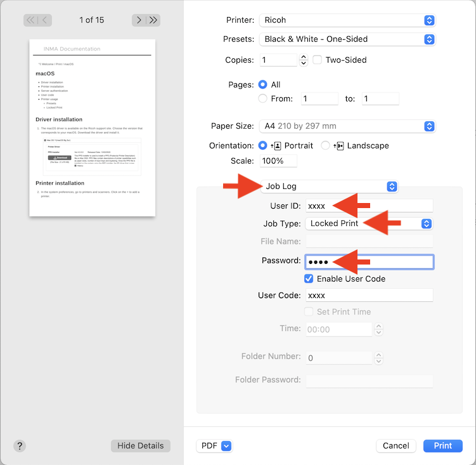The height and width of the screenshot is (465, 476).
Task: Open the PDF options dropdown
Action: 214,446
